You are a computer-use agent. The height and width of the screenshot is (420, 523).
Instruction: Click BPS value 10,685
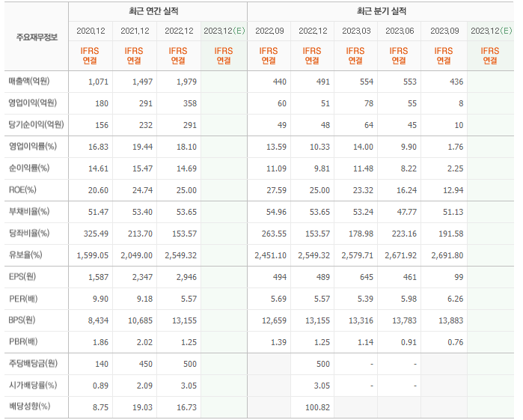tap(141, 320)
